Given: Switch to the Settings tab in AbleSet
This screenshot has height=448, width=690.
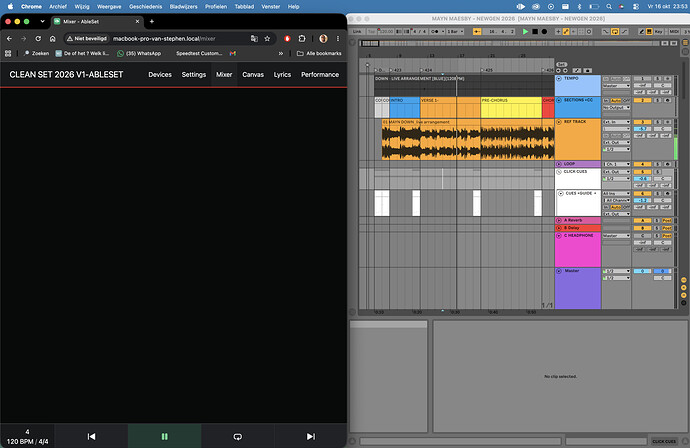Looking at the screenshot, I should tap(194, 74).
